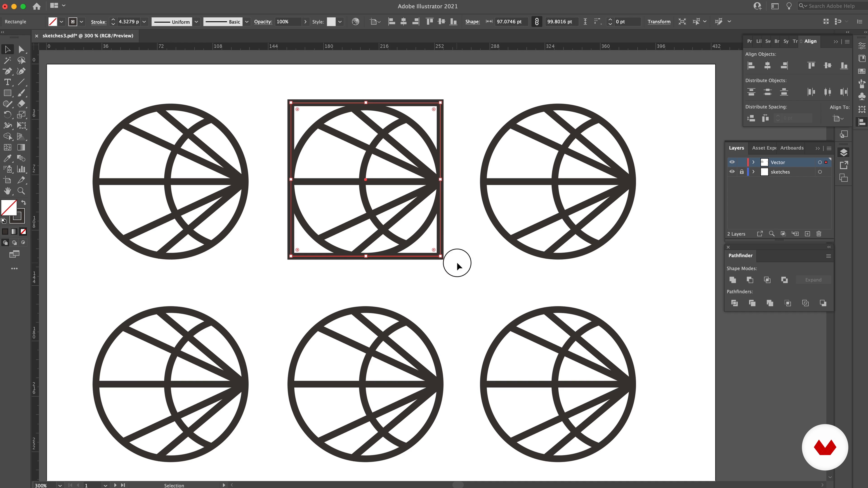Click target circle of Vector layer
The width and height of the screenshot is (868, 488).
(x=820, y=162)
